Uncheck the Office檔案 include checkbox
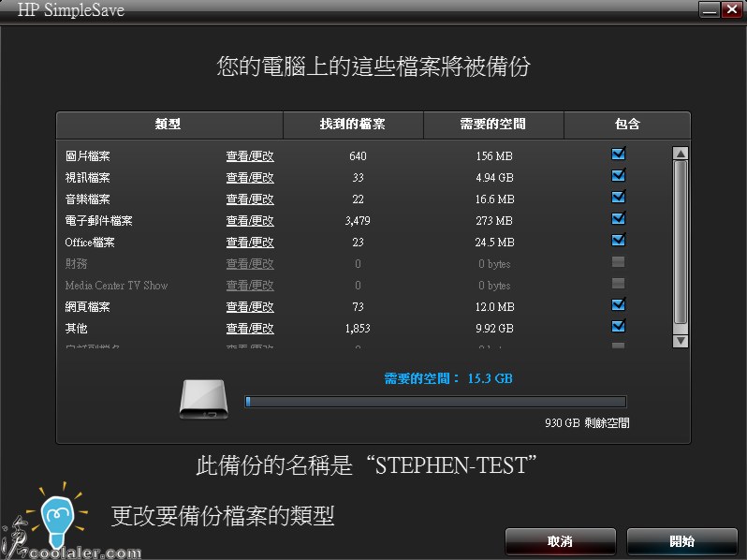Viewport: 747px width, 560px height. [619, 240]
